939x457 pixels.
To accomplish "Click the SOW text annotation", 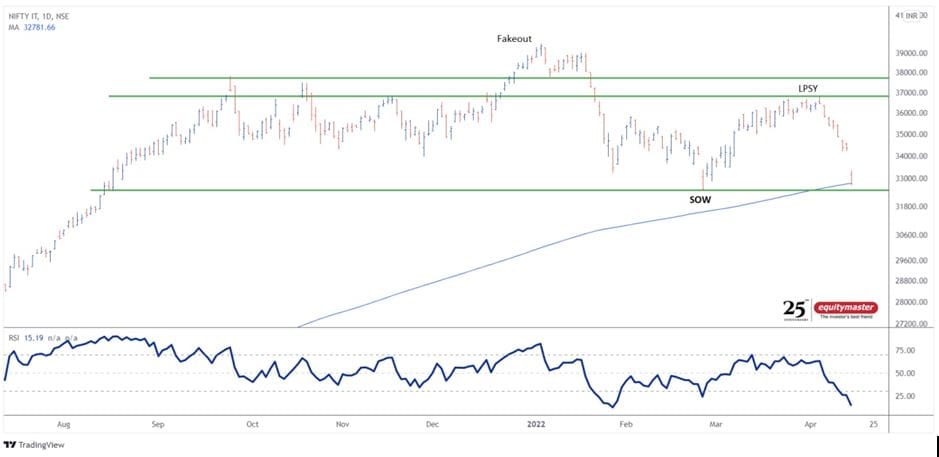I will pyautogui.click(x=699, y=200).
